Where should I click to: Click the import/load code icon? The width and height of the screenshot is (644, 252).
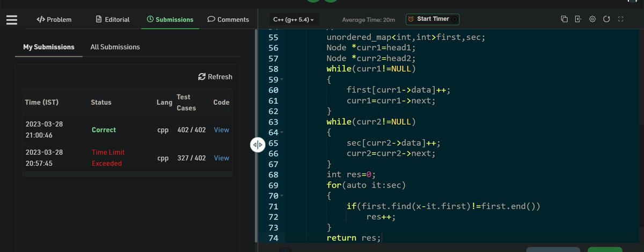(578, 19)
